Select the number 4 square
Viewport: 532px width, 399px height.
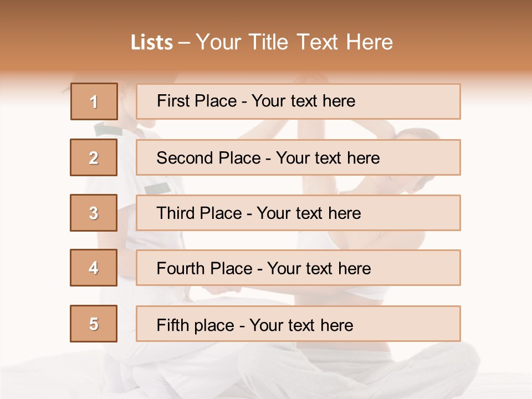pyautogui.click(x=94, y=268)
